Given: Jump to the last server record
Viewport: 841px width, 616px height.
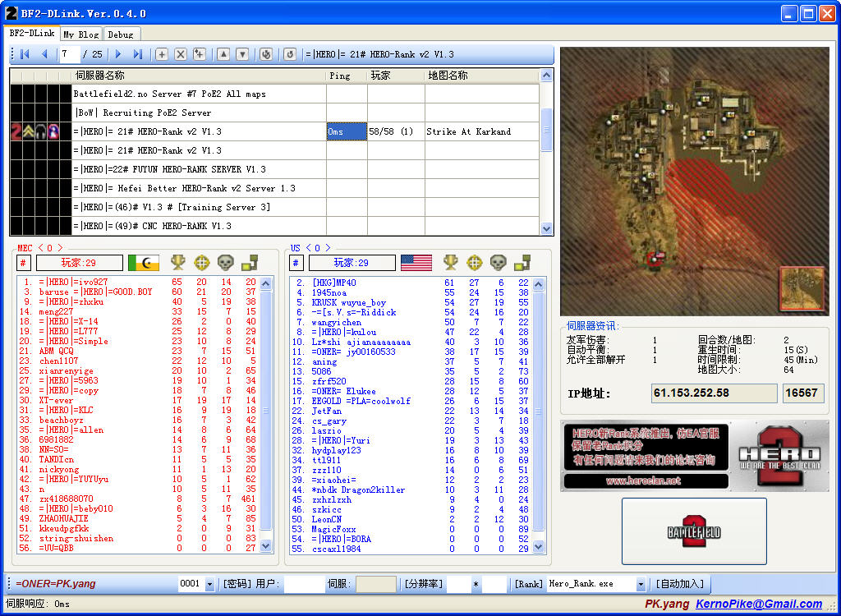Looking at the screenshot, I should point(138,54).
